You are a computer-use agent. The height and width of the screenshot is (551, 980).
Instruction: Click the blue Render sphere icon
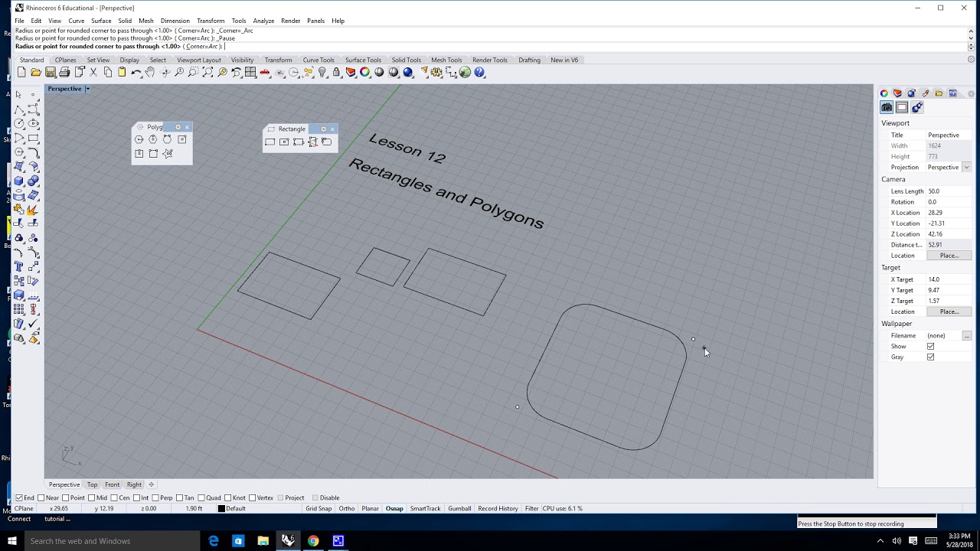408,72
